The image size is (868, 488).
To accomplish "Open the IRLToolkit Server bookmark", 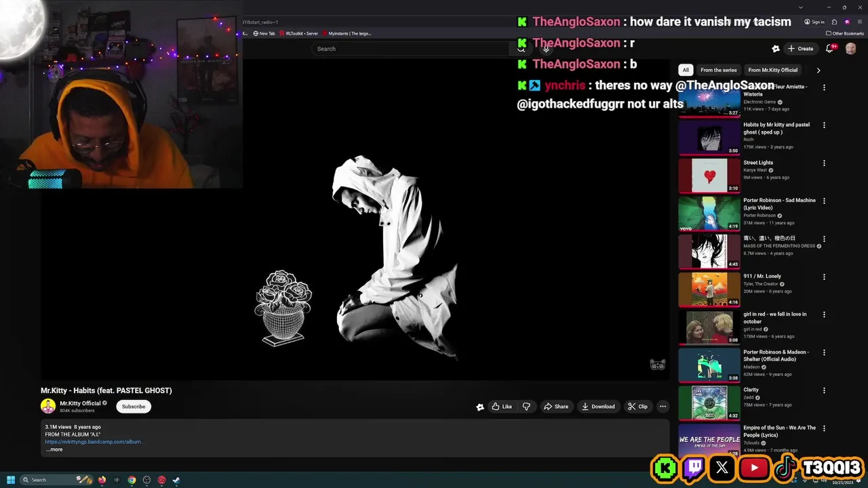I will pyautogui.click(x=298, y=33).
